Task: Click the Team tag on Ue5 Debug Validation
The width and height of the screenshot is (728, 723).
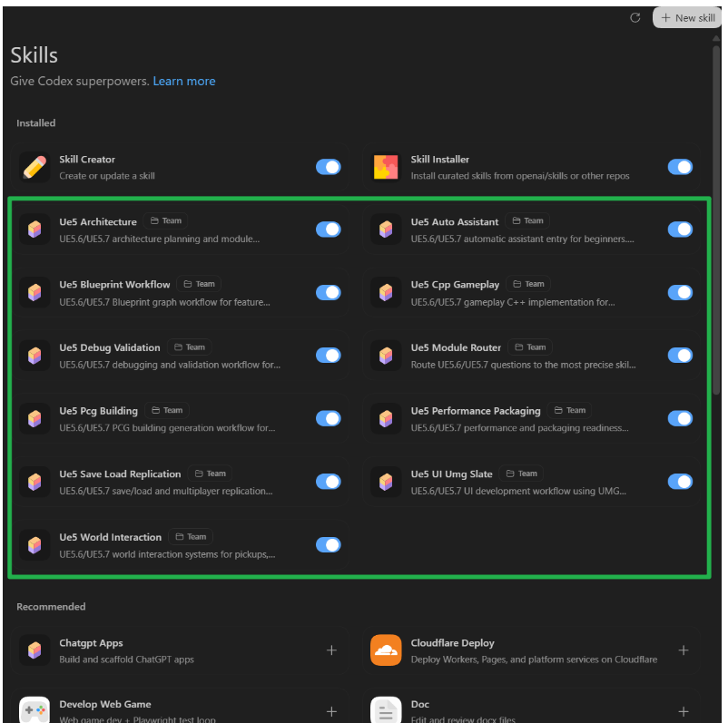Action: (x=190, y=347)
